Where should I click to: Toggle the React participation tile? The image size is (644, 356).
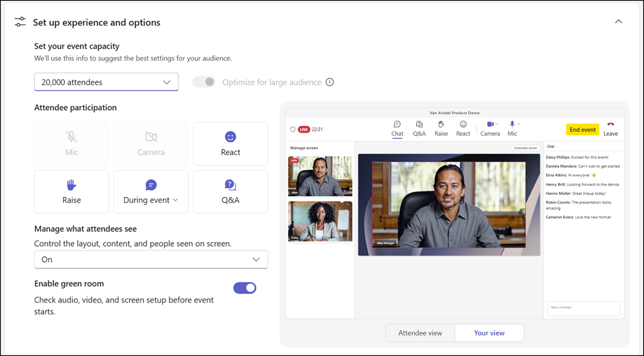point(231,144)
